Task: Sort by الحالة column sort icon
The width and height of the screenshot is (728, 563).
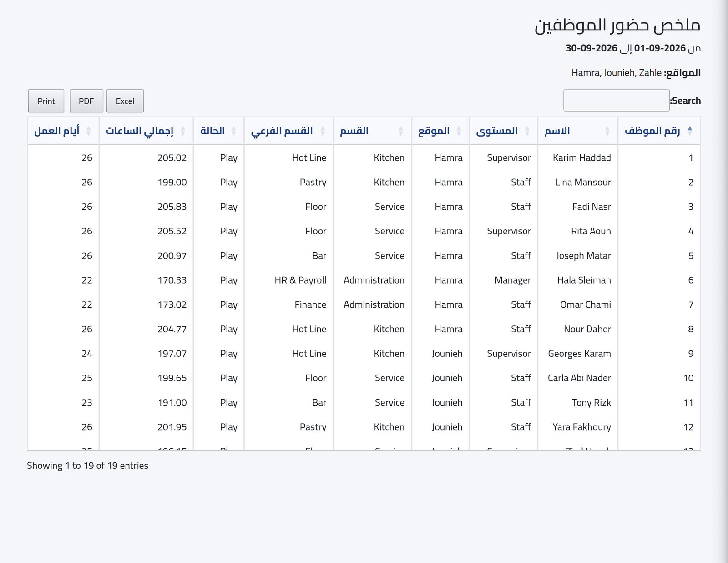Action: 233,131
